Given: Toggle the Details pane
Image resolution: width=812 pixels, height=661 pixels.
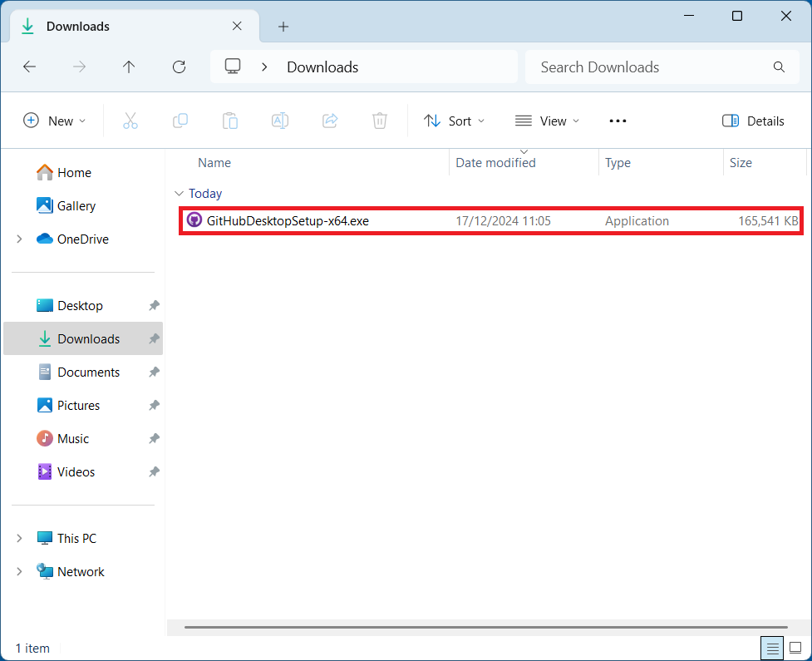Looking at the screenshot, I should 753,121.
